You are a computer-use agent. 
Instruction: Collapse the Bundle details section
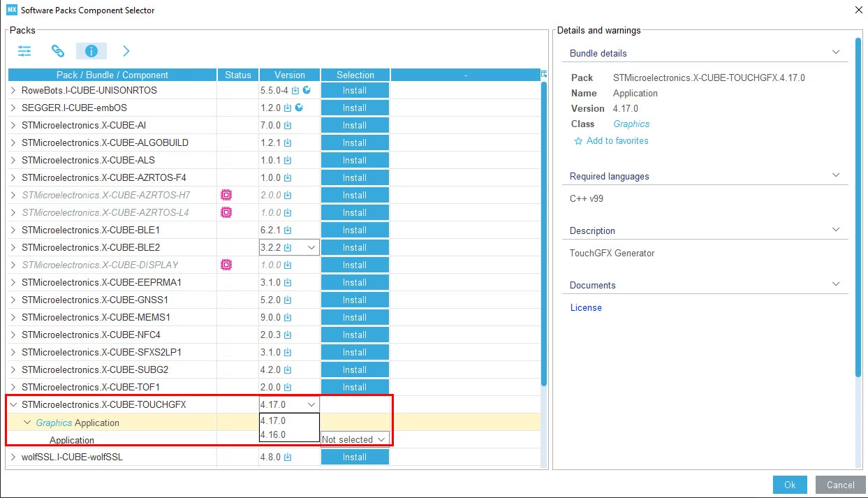(x=836, y=52)
